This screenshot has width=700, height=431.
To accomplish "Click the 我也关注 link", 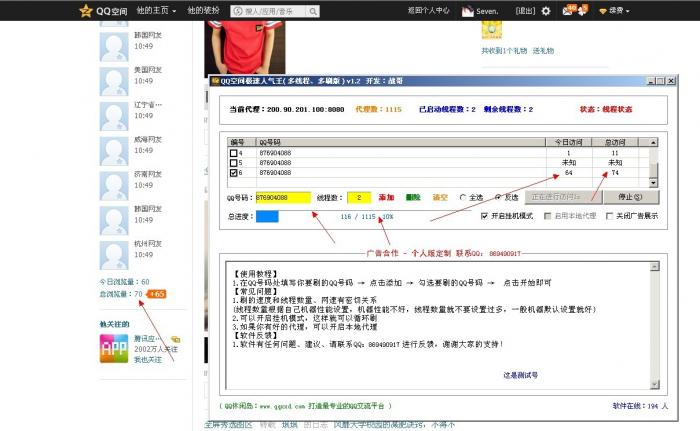I will tap(148, 360).
